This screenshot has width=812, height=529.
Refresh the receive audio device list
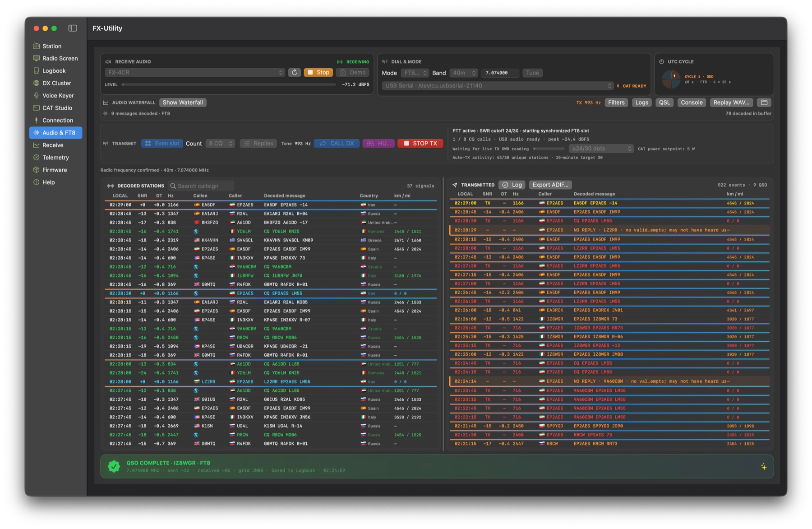[x=295, y=73]
